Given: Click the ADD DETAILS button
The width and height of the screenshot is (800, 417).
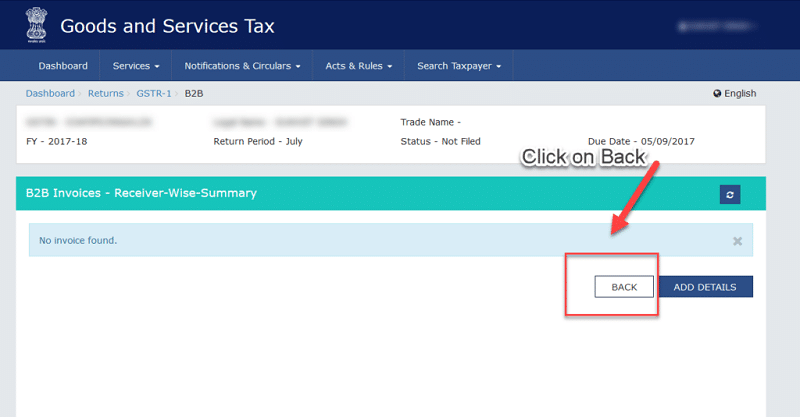Looking at the screenshot, I should point(705,287).
